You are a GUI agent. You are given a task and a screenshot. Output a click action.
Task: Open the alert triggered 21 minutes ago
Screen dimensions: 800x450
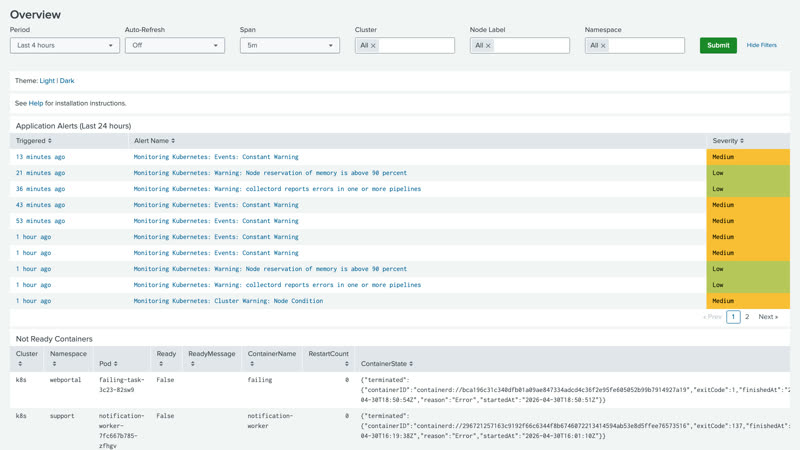40,173
